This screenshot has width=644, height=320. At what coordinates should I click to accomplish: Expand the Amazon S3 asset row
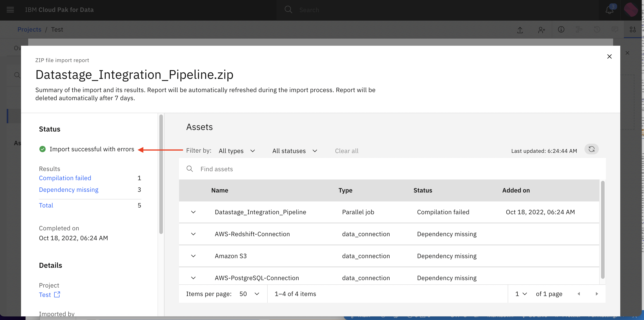click(x=193, y=256)
